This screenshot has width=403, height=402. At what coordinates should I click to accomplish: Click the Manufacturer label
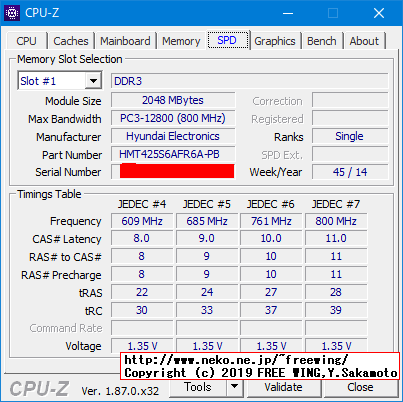pos(69,137)
